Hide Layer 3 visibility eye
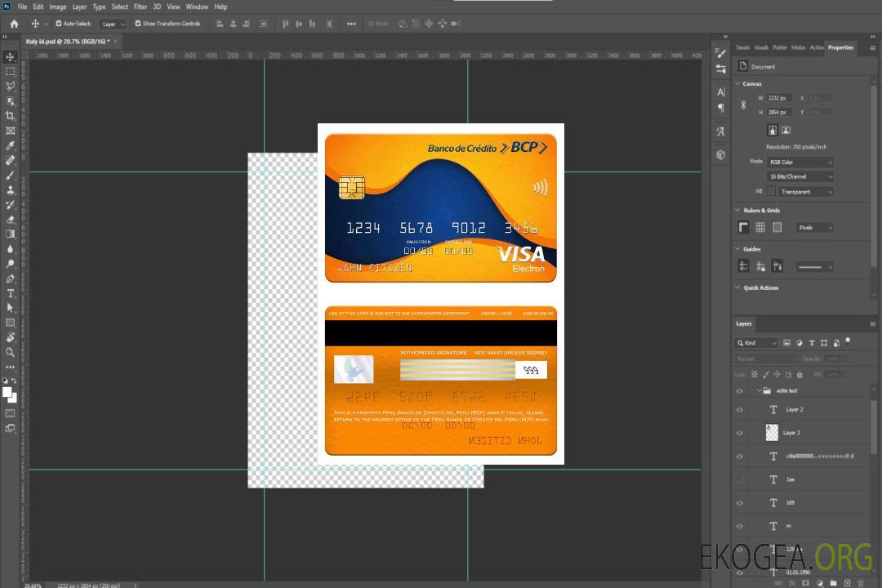882x588 pixels. pyautogui.click(x=740, y=434)
